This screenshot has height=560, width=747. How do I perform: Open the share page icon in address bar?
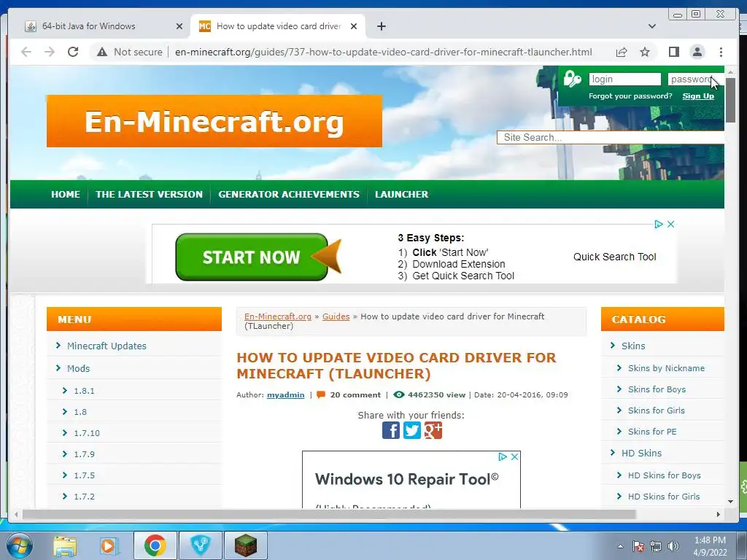(x=622, y=52)
